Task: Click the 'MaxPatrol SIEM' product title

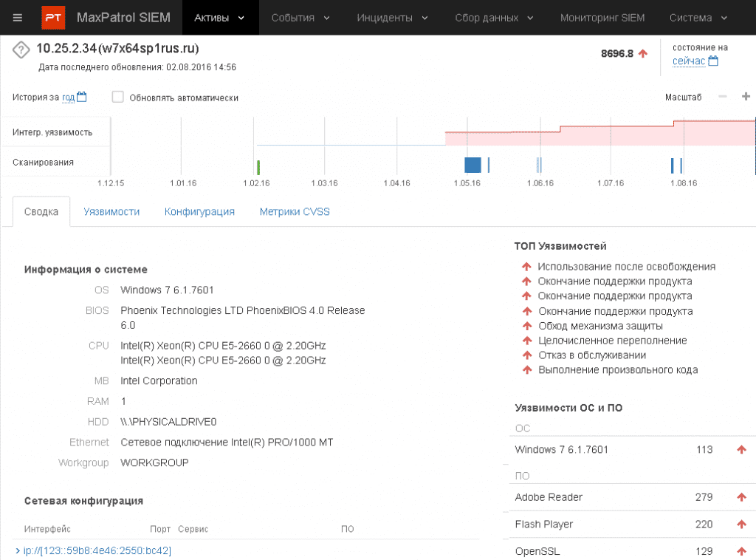Action: click(x=123, y=18)
